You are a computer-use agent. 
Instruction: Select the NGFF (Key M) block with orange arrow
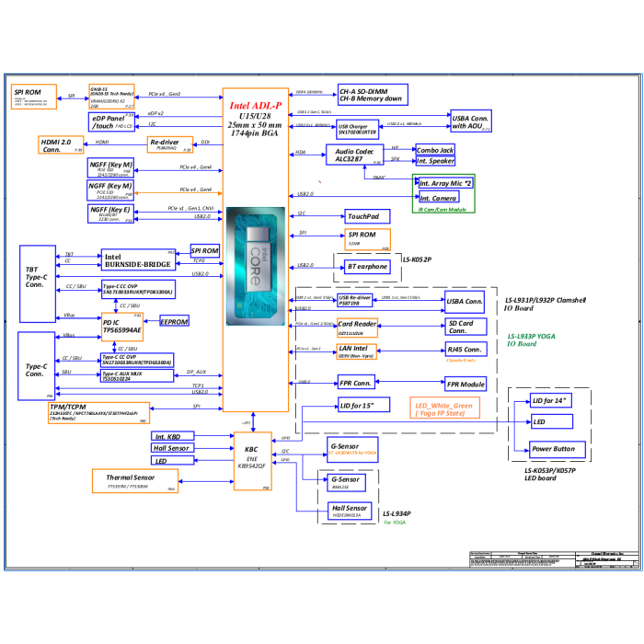pos(110,190)
